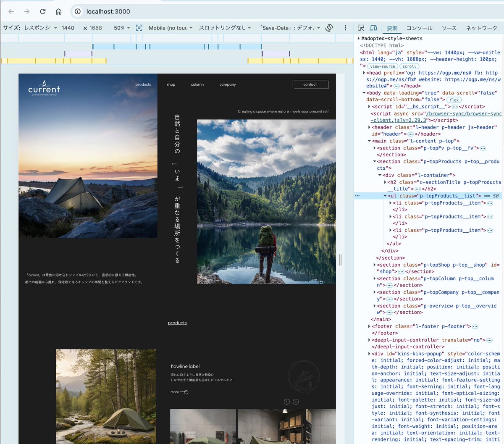504x444 pixels.
Task: Select the <!DOCTYPE html> row
Action: pyautogui.click(x=382, y=45)
